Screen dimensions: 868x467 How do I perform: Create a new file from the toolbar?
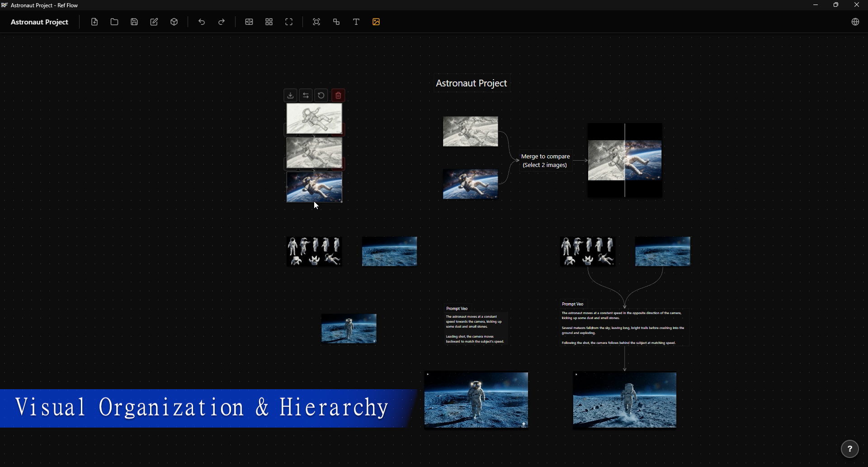coord(94,22)
